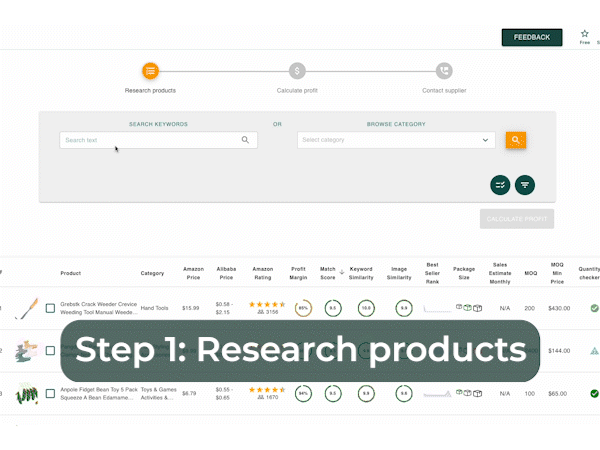Image resolution: width=600 pixels, height=450 pixels.
Task: Focus the Search text input field
Action: pyautogui.click(x=158, y=140)
